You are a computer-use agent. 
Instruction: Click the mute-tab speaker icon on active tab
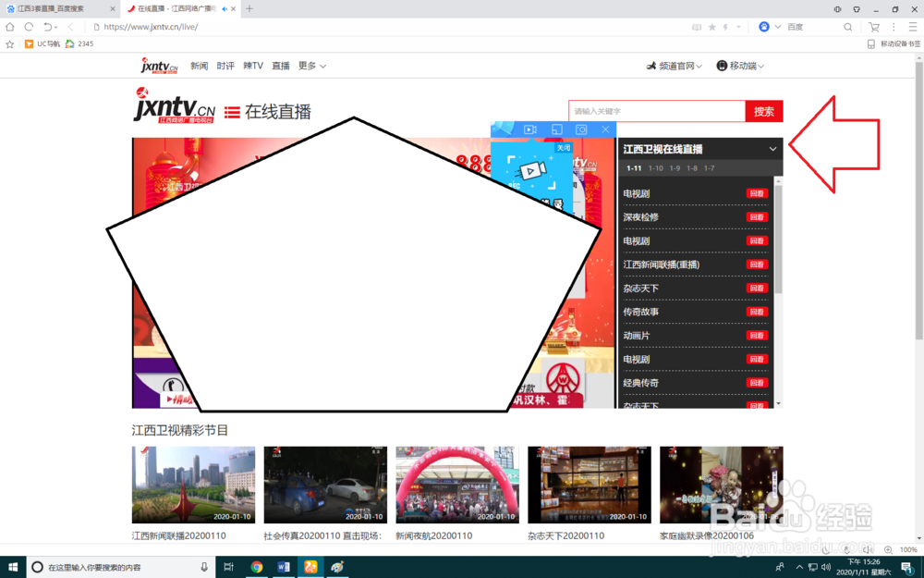[225, 9]
